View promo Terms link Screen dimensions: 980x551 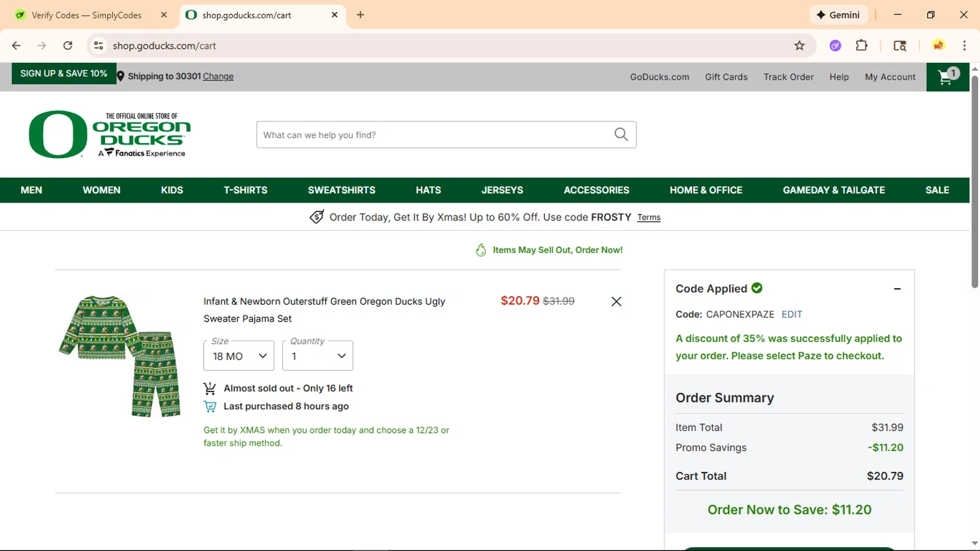649,217
